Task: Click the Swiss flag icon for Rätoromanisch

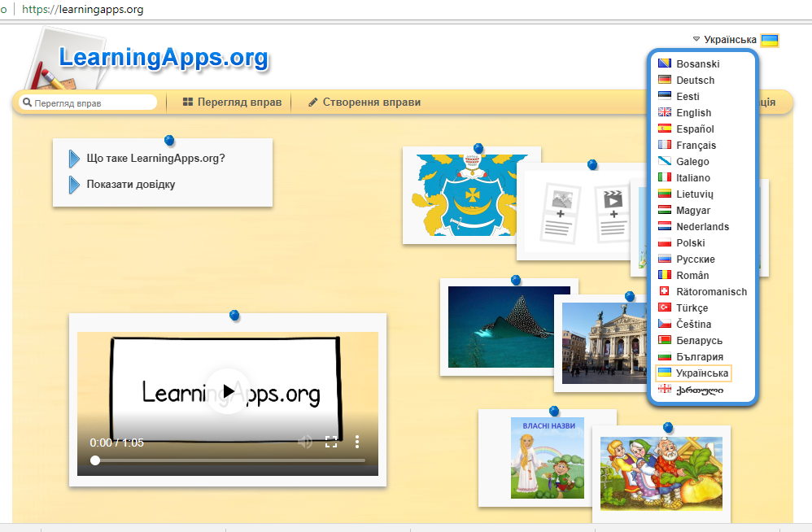Action: tap(665, 291)
